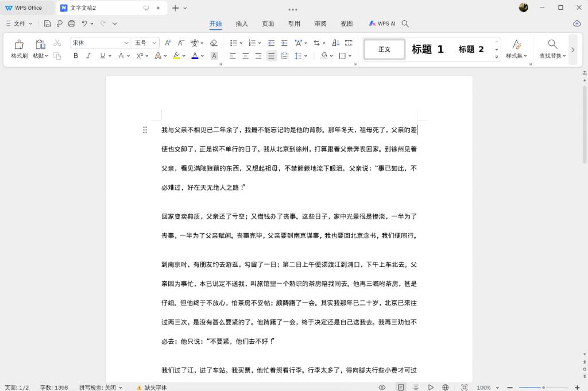Toggle eye protection mode eye icon

pos(382,387)
